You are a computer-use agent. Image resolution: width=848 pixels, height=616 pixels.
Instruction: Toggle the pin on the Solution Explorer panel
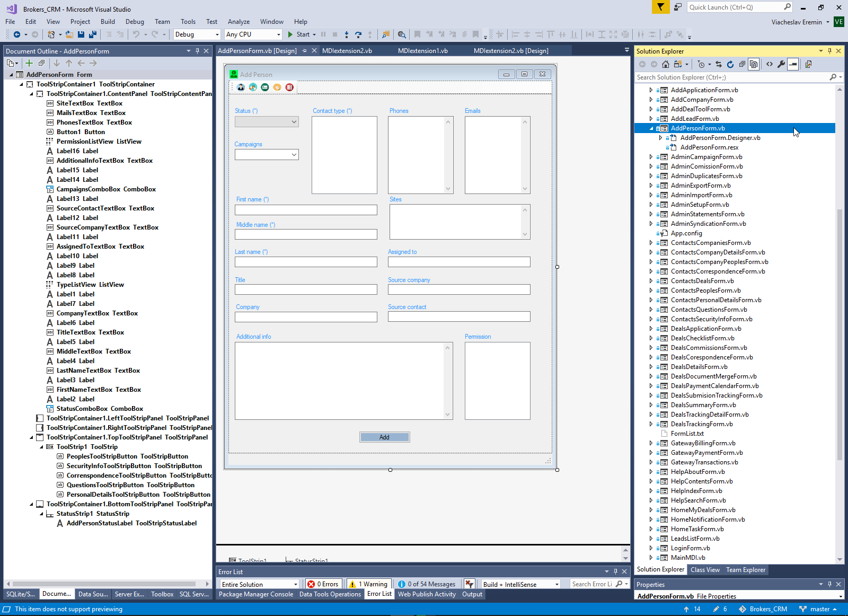[829, 51]
